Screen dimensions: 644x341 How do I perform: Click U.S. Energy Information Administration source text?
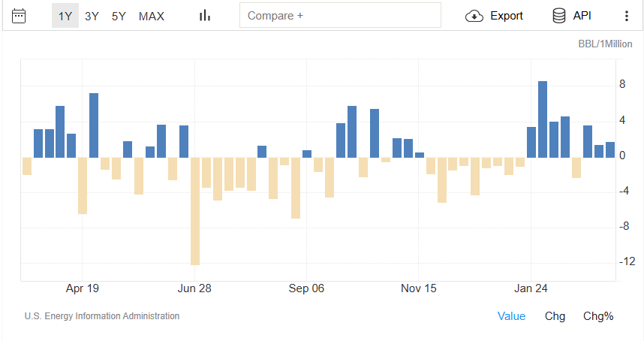click(x=102, y=316)
